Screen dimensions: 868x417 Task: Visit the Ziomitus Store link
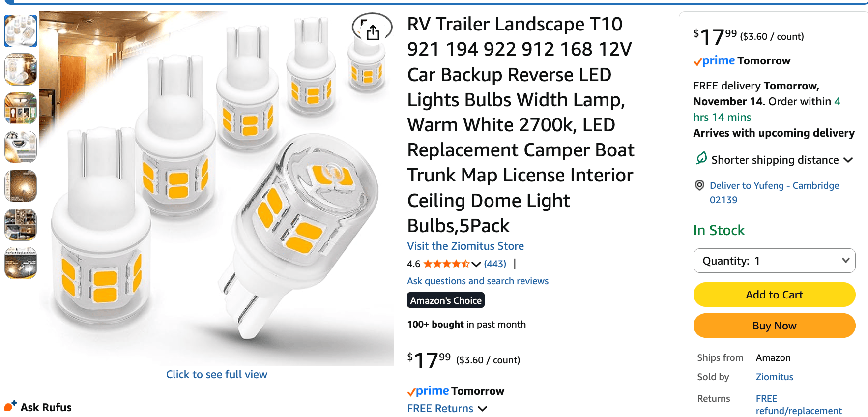click(465, 246)
